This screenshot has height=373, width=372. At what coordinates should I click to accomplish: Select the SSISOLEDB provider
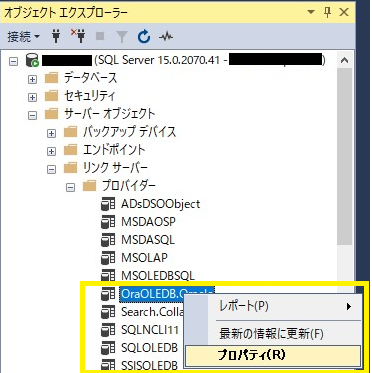click(x=149, y=365)
